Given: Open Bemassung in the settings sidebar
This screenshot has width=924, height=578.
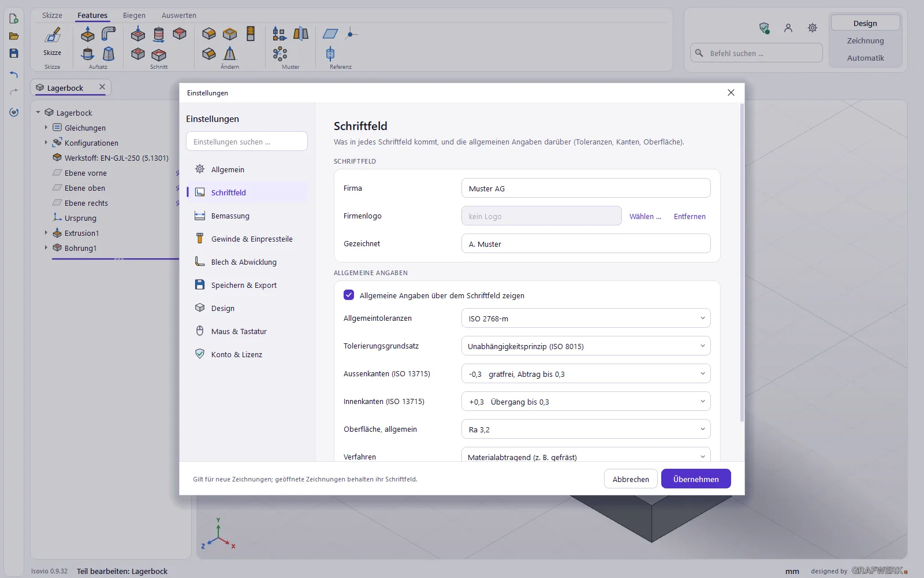Looking at the screenshot, I should click(x=247, y=216).
